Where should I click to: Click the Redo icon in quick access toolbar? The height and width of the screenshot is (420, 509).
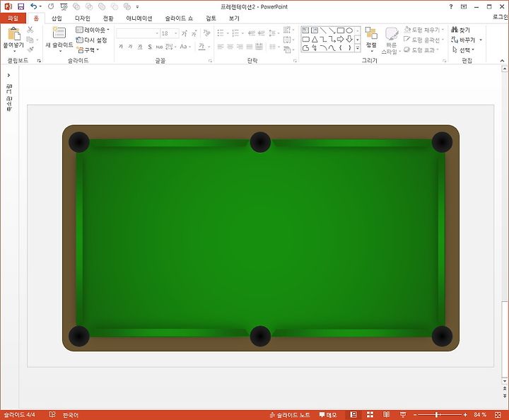click(51, 6)
